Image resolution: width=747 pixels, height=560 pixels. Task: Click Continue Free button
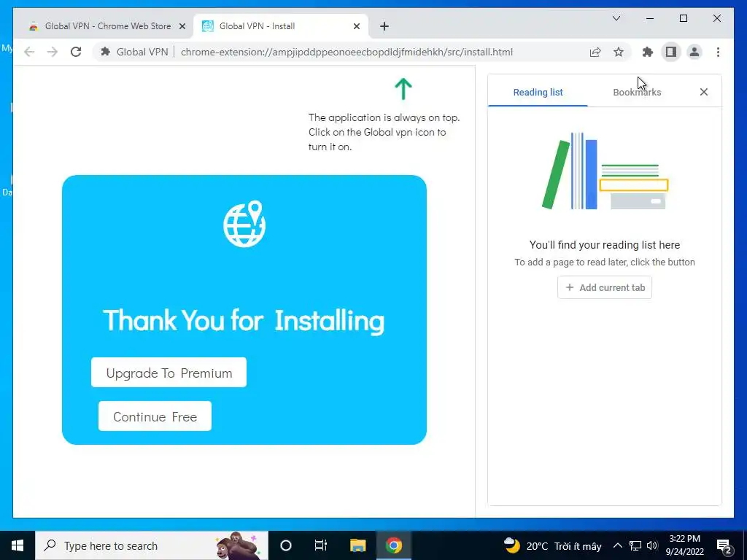tap(155, 416)
